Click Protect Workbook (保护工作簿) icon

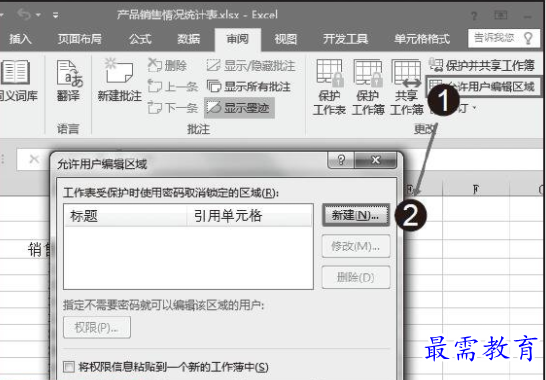point(368,87)
